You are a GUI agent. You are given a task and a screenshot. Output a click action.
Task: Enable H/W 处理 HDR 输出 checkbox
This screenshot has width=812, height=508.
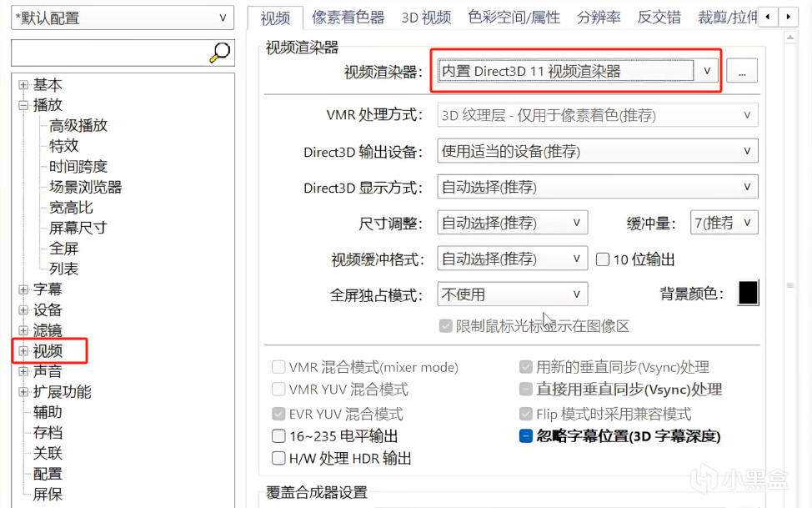[278, 458]
